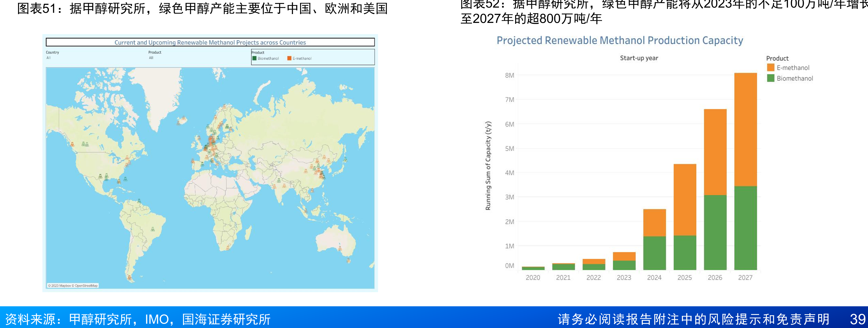Click the green marker east of Florida

coord(126,179)
